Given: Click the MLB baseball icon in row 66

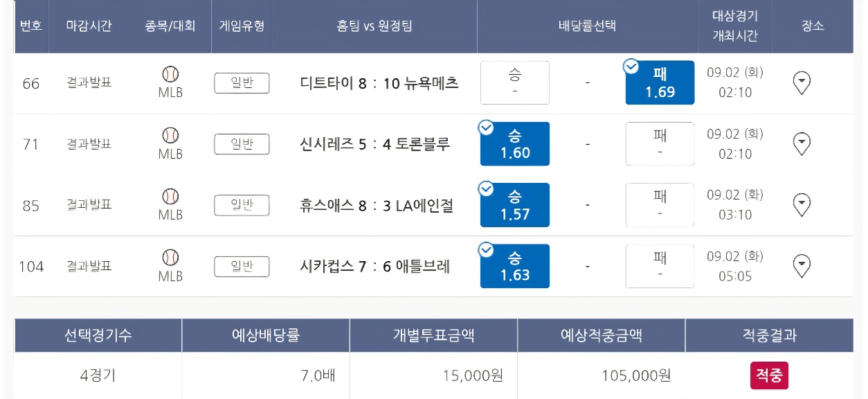Looking at the screenshot, I should [170, 74].
